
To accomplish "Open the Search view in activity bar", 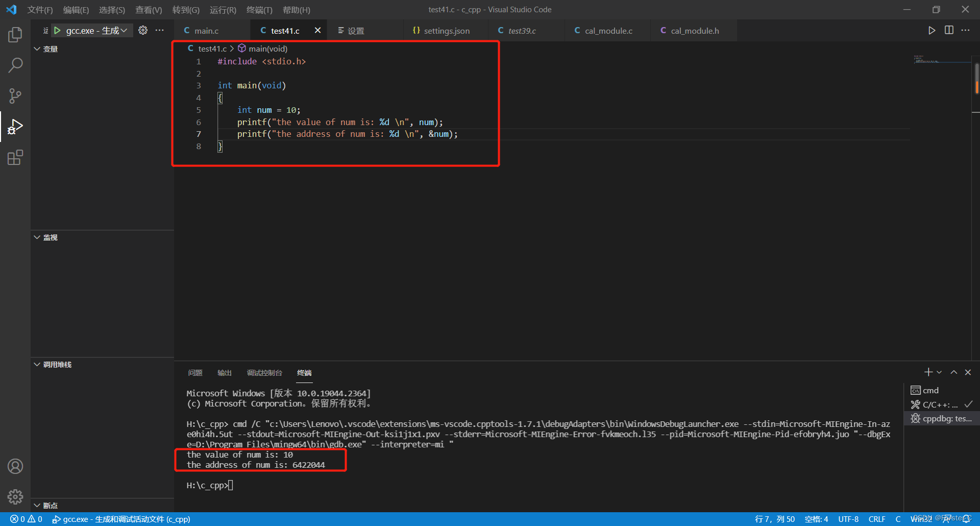I will click(15, 65).
